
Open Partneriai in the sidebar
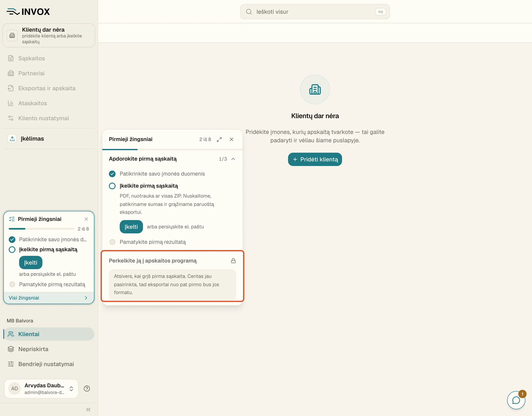[49, 73]
